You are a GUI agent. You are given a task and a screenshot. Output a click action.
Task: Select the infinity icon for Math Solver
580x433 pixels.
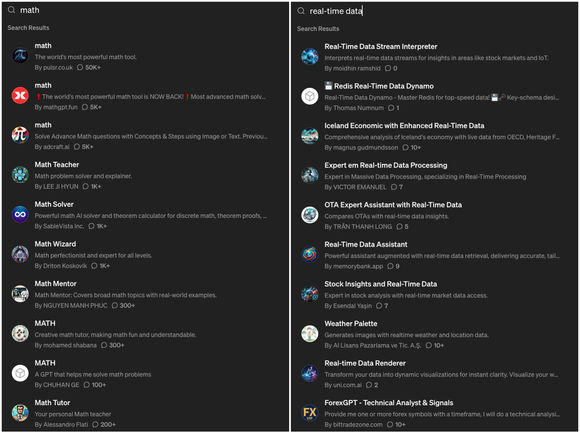point(20,214)
